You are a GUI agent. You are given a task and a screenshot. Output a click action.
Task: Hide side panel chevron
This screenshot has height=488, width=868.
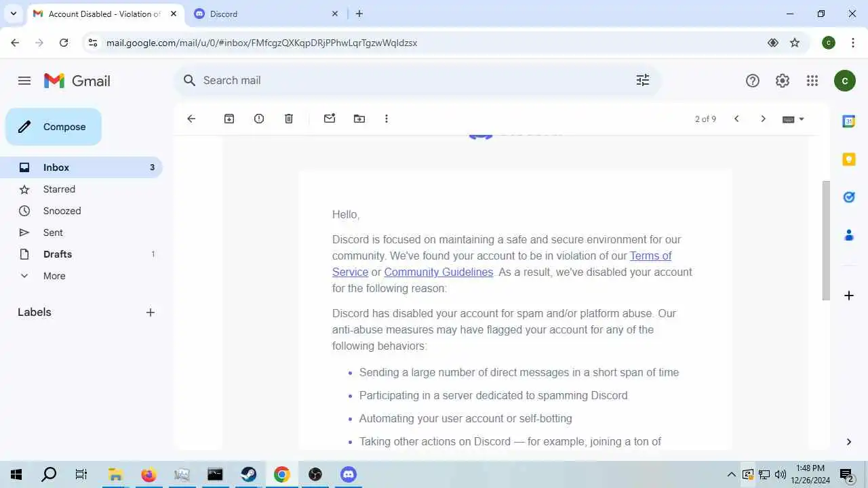click(849, 442)
